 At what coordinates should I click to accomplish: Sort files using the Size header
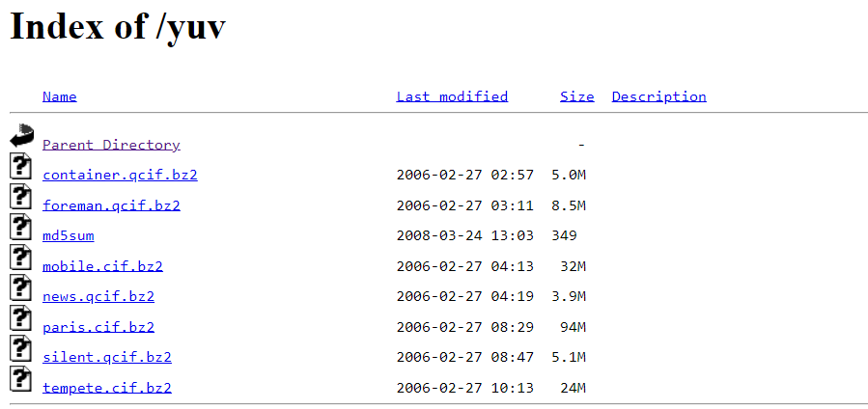click(x=576, y=96)
